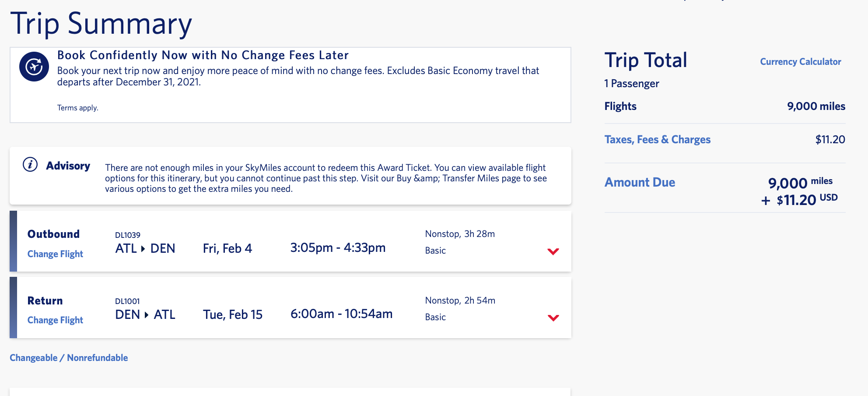Open Changeable / Nonrefundable fare rules
Image resolution: width=868 pixels, height=396 pixels.
(69, 358)
